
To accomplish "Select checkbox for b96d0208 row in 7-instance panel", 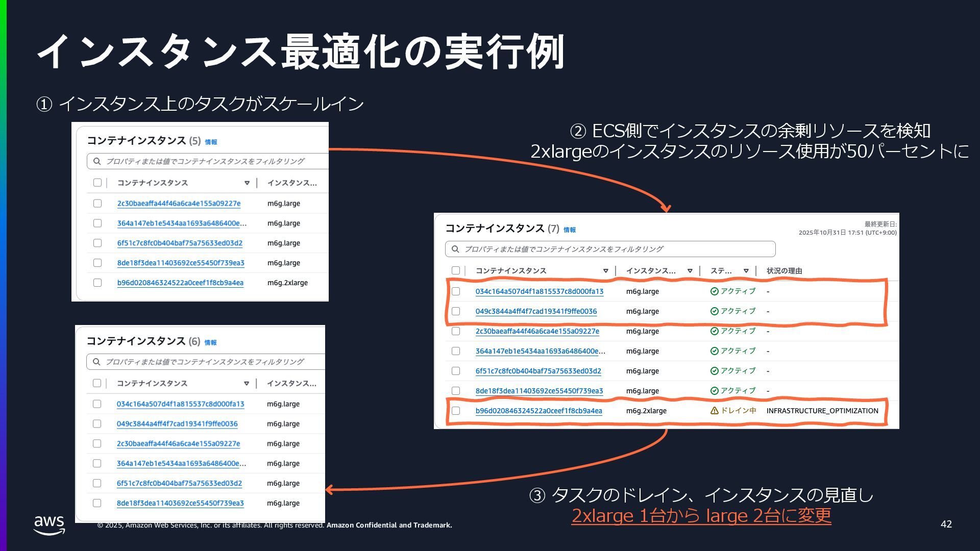I will tap(456, 411).
